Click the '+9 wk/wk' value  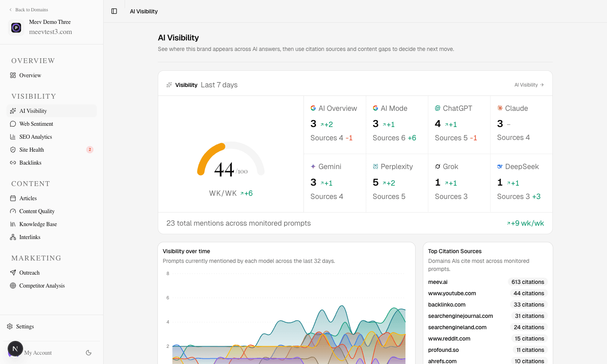[x=525, y=223]
